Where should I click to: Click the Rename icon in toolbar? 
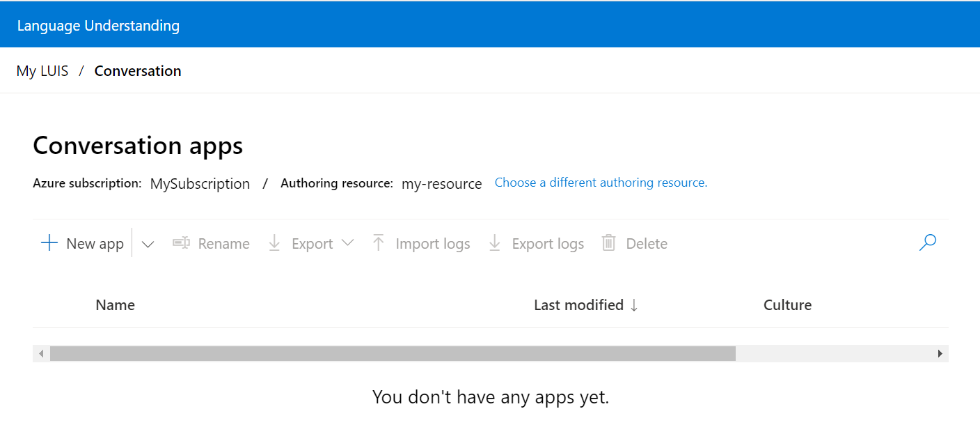point(181,243)
